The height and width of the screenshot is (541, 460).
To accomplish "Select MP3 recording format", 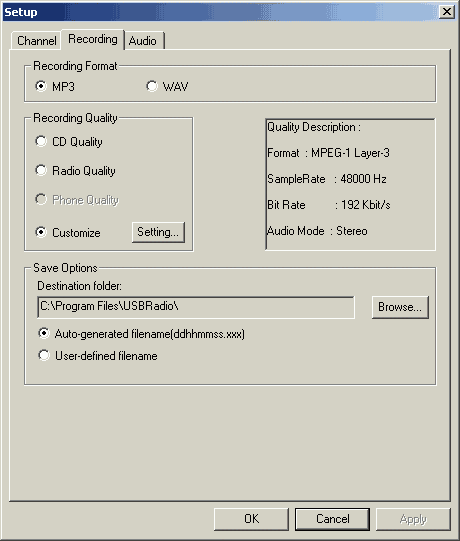I will click(x=55, y=86).
